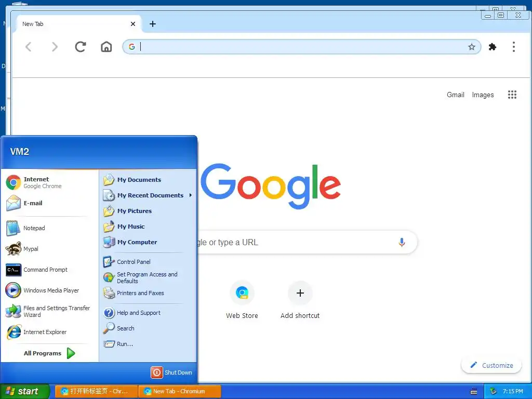This screenshot has height=399, width=532.
Task: Open the Gmail link
Action: tap(455, 95)
